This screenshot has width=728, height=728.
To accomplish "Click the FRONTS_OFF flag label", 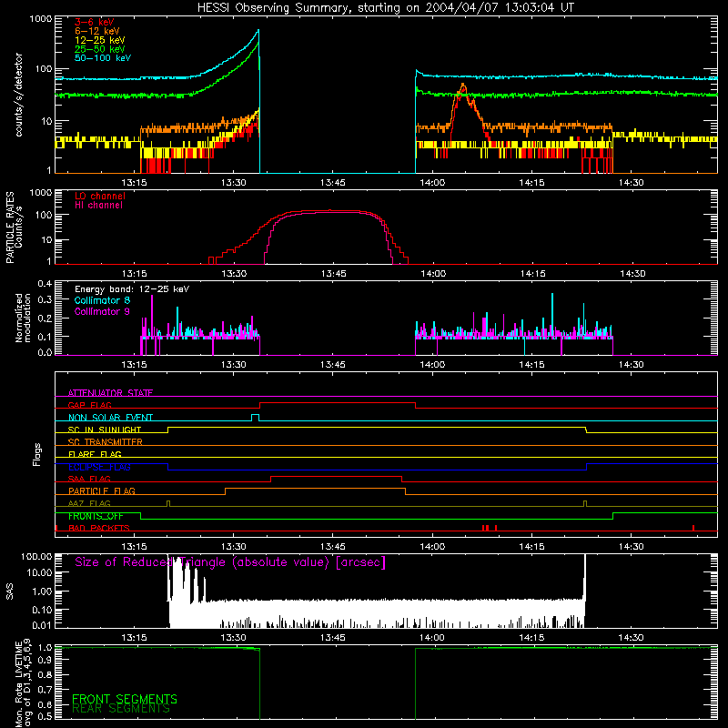I will click(x=96, y=516).
